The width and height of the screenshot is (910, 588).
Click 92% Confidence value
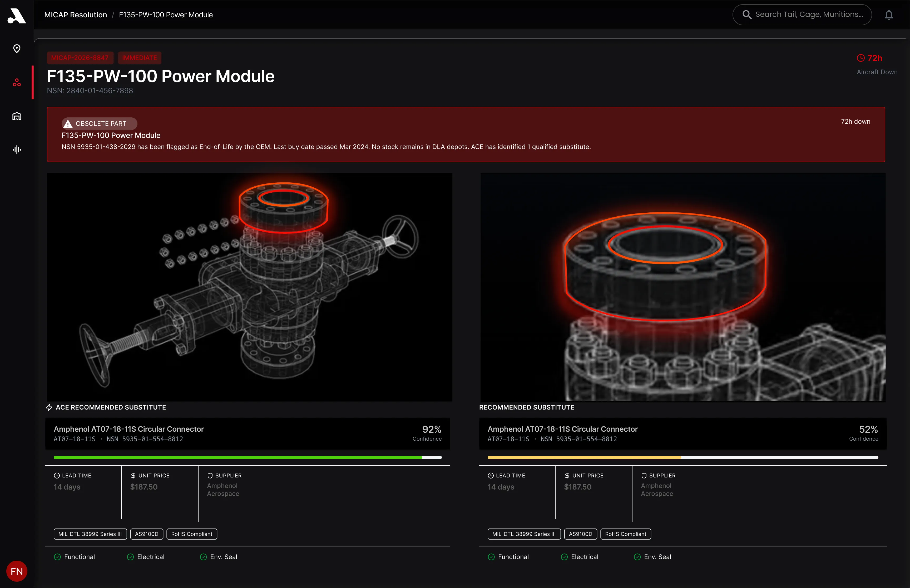(432, 430)
